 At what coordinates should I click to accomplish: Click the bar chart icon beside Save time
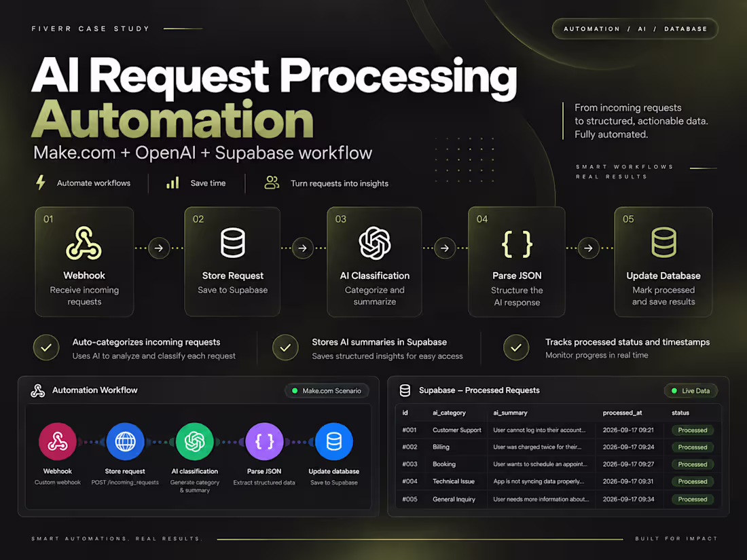[172, 183]
